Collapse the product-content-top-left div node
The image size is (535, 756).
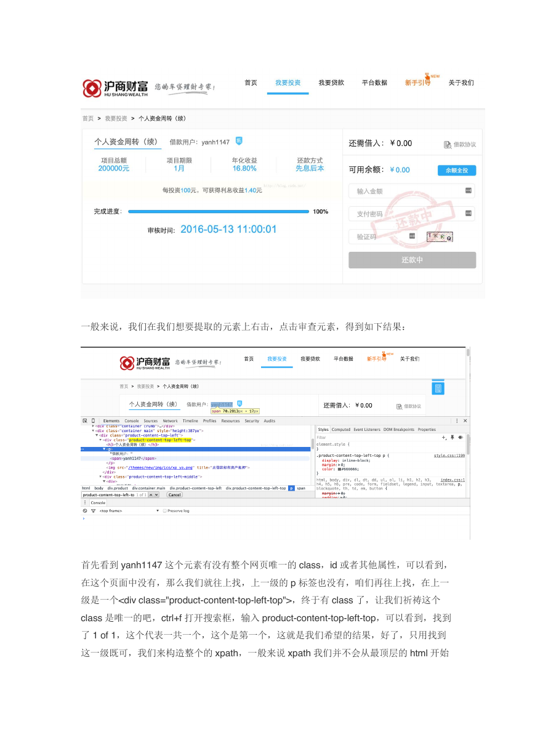[97, 435]
